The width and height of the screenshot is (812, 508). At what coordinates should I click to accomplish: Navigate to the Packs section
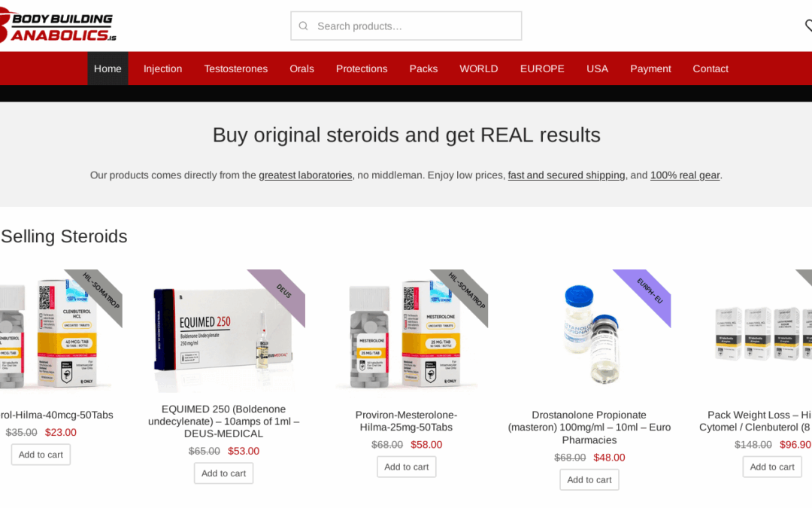423,69
